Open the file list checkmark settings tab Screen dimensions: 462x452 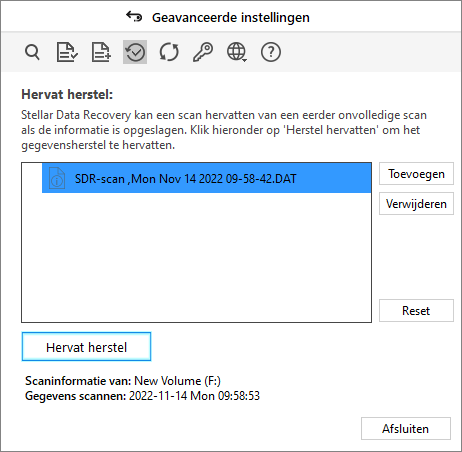click(67, 52)
